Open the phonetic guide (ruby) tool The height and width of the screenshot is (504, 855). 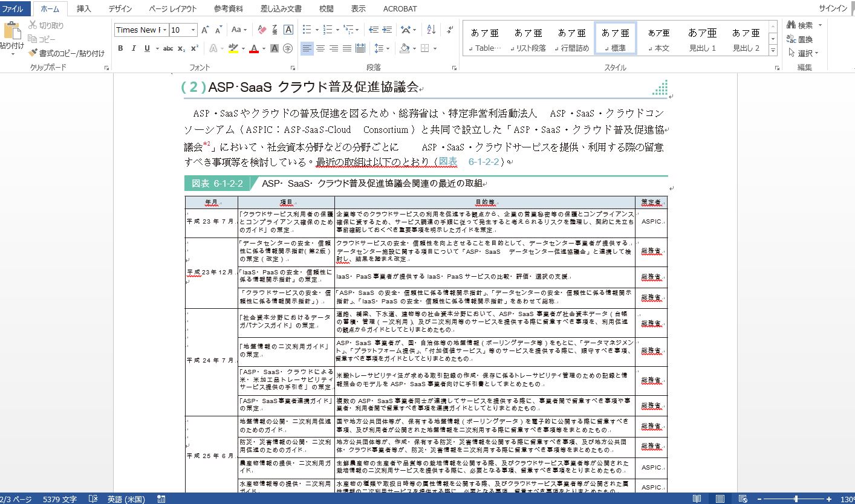[x=275, y=30]
